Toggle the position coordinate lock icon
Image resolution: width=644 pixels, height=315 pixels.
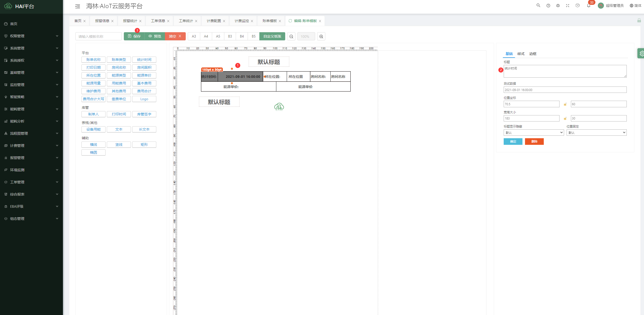565,104
